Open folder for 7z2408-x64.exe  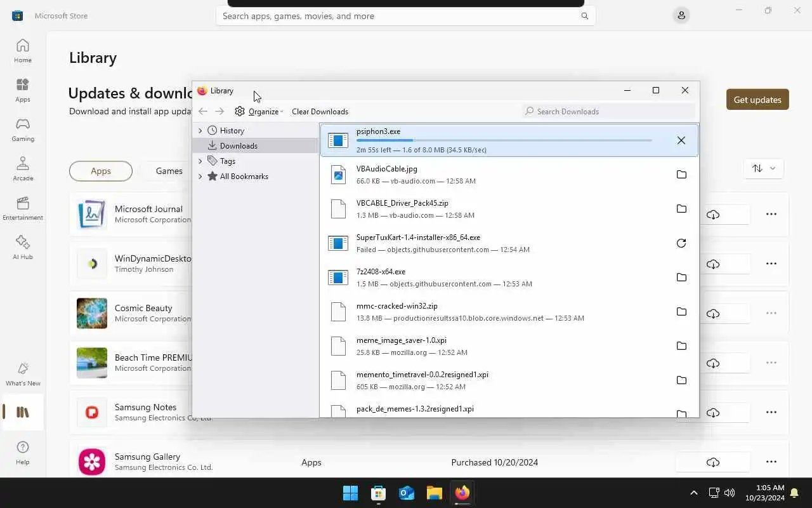pos(681,277)
